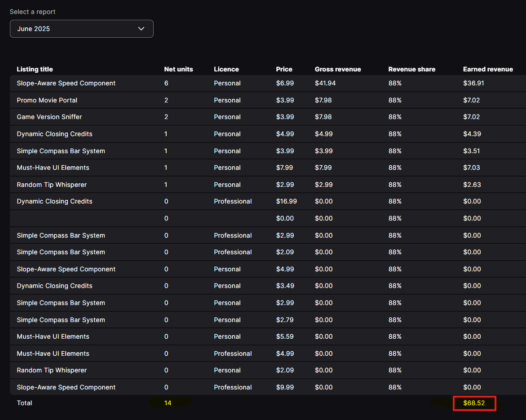Image resolution: width=526 pixels, height=420 pixels.
Task: Click the Net units column header
Action: click(178, 69)
